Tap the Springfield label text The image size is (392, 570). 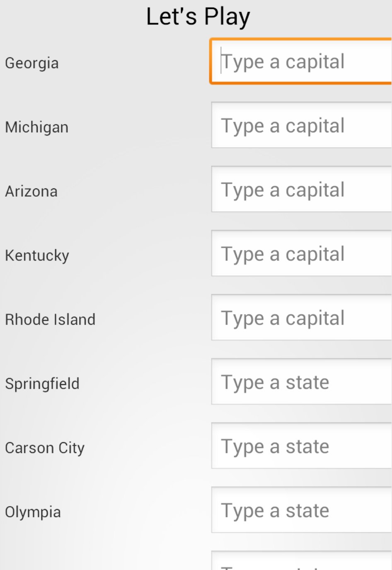point(42,384)
